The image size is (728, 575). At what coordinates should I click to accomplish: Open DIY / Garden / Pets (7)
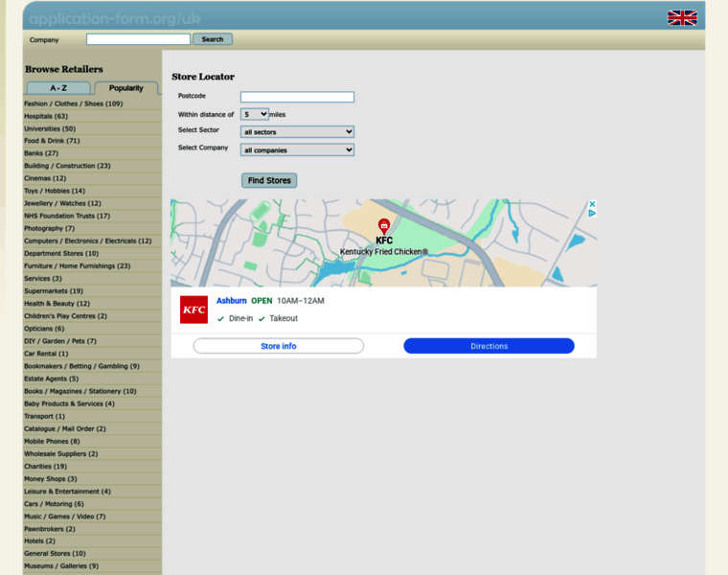point(60,341)
